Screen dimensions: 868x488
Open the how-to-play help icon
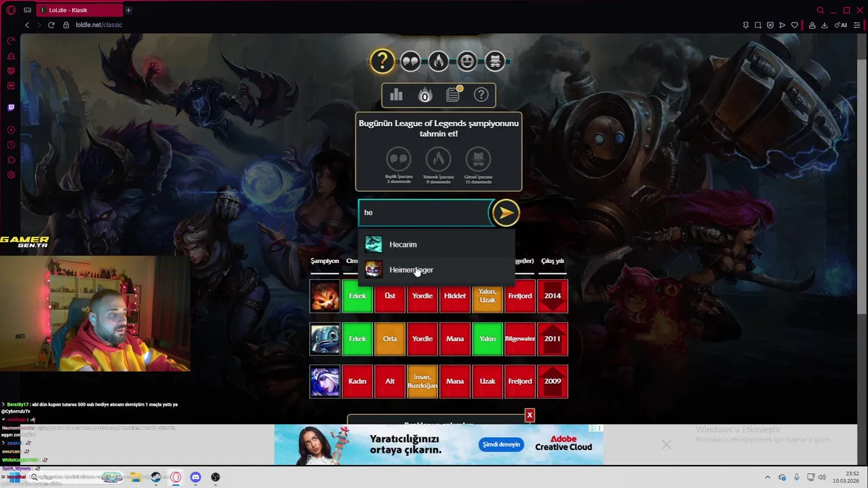(481, 95)
